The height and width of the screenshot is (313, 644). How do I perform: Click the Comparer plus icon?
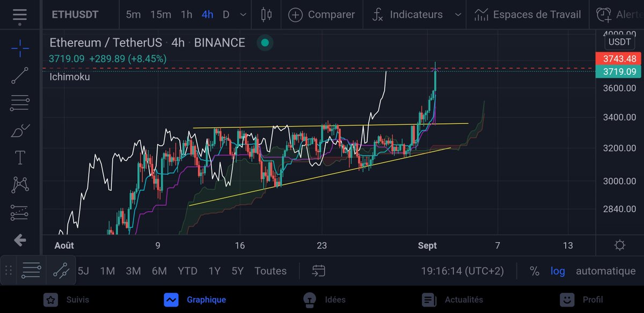point(296,14)
